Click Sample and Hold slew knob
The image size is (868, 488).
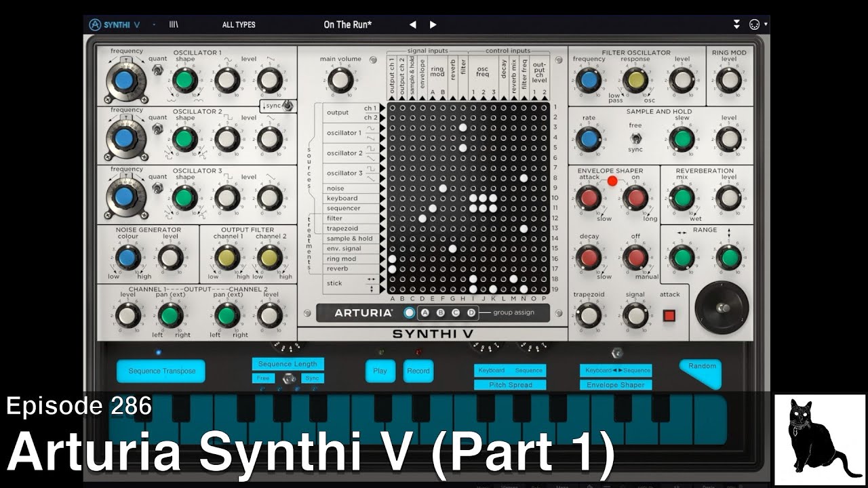point(682,140)
